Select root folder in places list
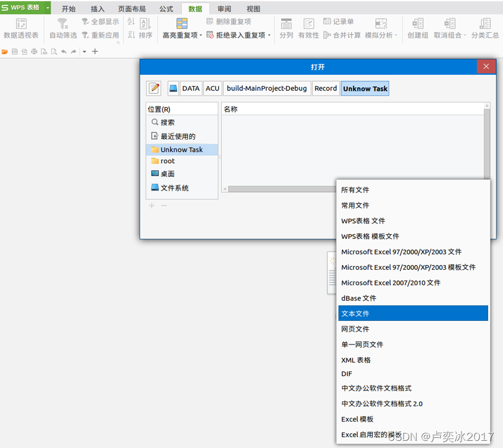This screenshot has width=503, height=448. pyautogui.click(x=182, y=161)
